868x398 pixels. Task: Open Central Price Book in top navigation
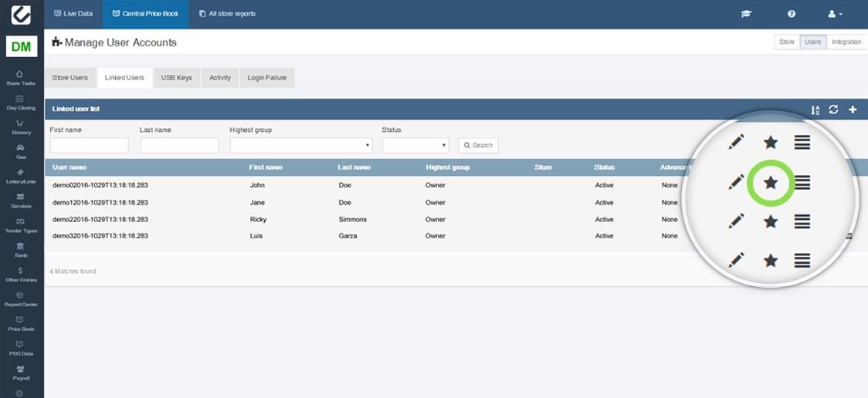coord(145,14)
